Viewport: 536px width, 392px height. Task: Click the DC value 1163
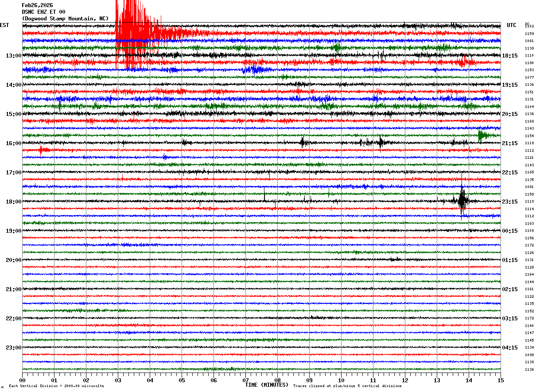coord(529,223)
